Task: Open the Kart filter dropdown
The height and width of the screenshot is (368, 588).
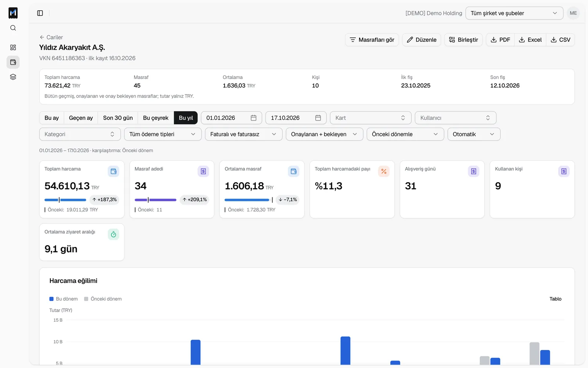Action: [370, 118]
